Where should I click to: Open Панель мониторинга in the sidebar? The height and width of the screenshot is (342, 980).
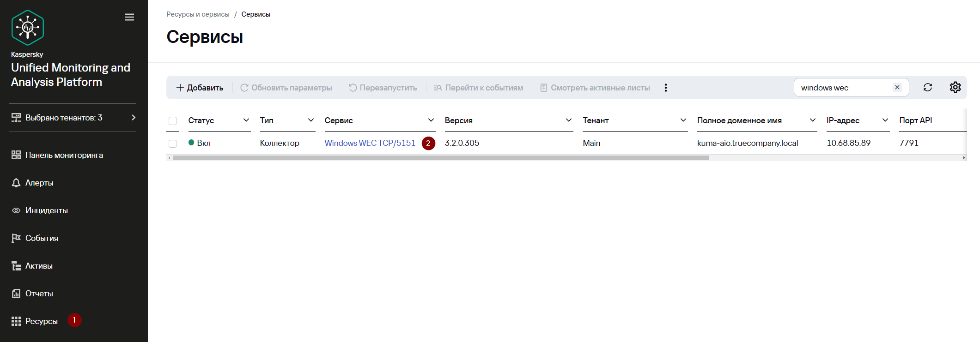pos(57,155)
